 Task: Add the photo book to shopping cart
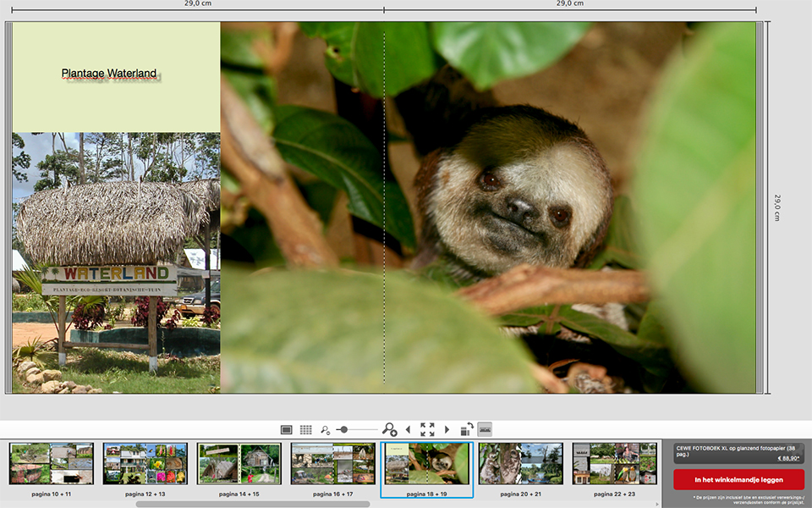(739, 480)
